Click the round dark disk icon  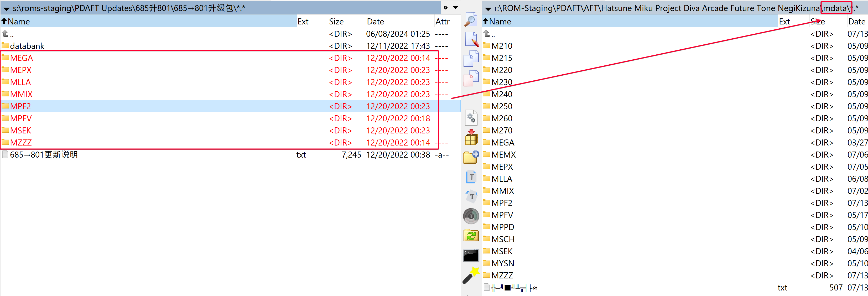click(471, 216)
